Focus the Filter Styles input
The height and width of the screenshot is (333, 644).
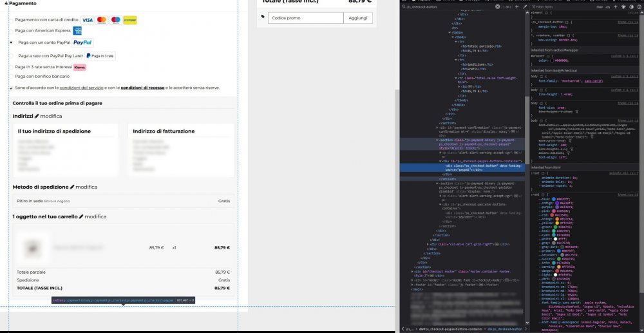coord(563,7)
